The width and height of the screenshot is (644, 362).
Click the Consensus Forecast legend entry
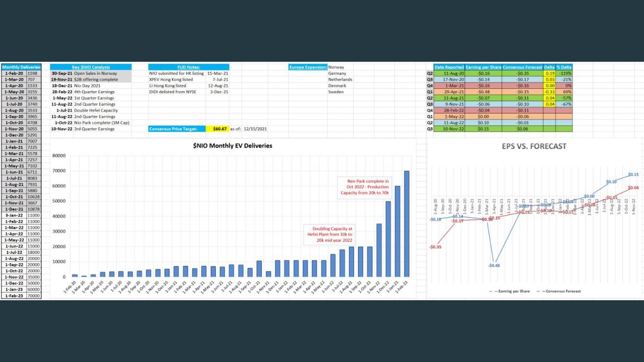[559, 291]
